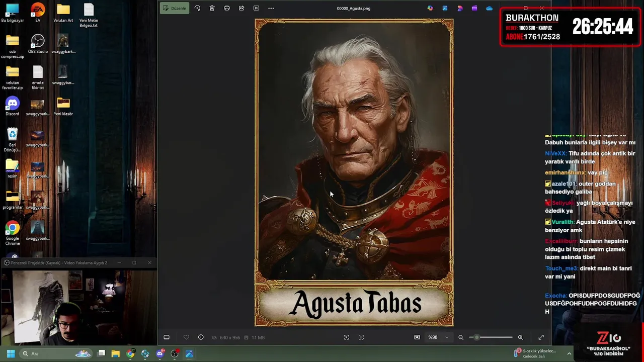
Task: Click the 1.1 MB file size text
Action: pyautogui.click(x=258, y=337)
